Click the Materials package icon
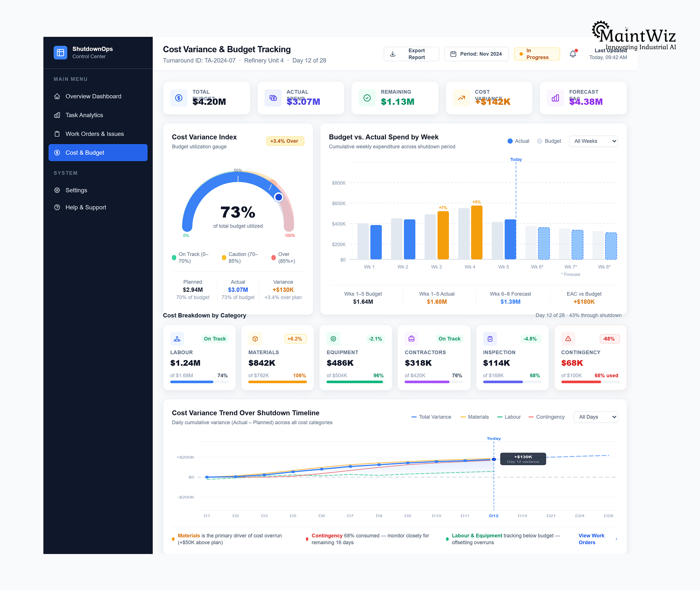This screenshot has width=700, height=590. click(255, 338)
